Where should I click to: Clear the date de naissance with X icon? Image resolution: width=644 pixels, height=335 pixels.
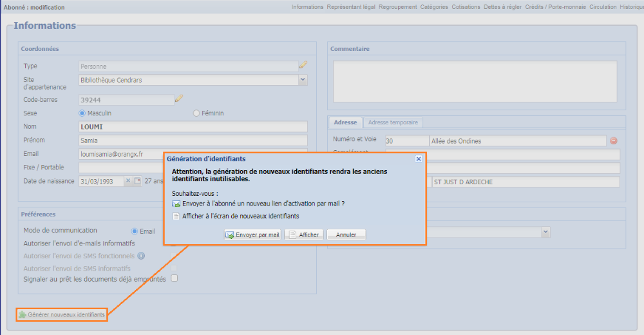tap(128, 181)
